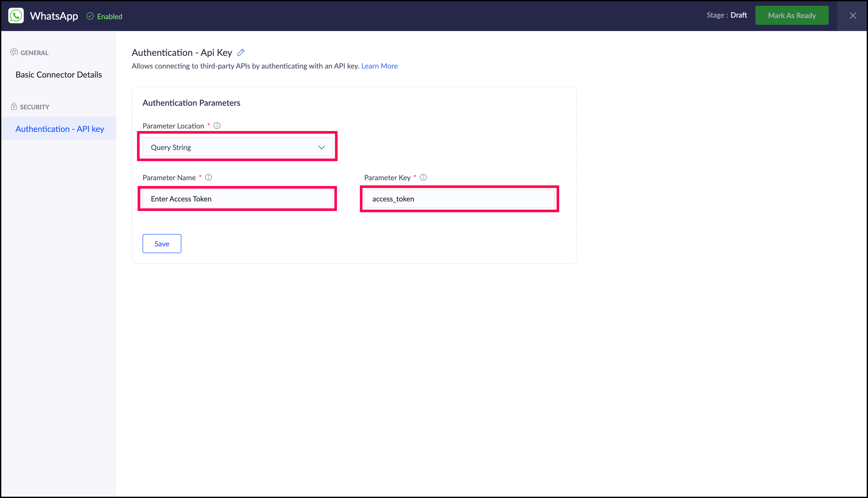Click the Stage Draft status label

point(726,15)
